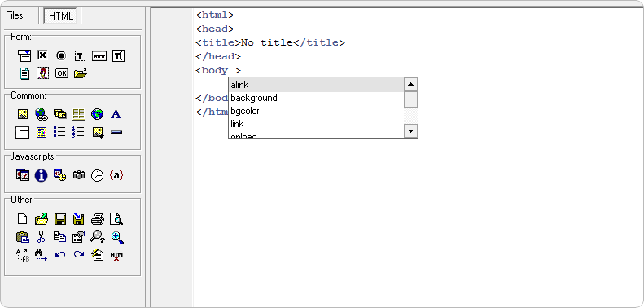
Task: Undo the last edit
Action: tap(60, 255)
